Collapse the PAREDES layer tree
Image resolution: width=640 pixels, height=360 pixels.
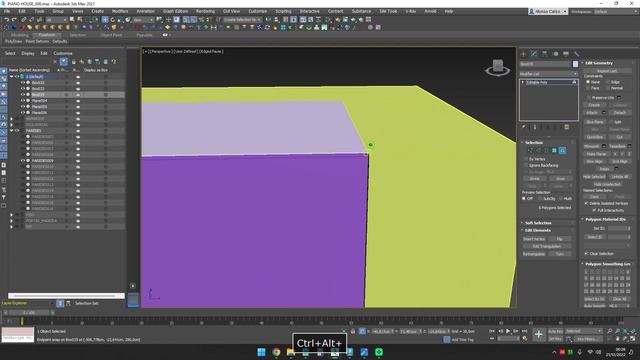(x=11, y=131)
